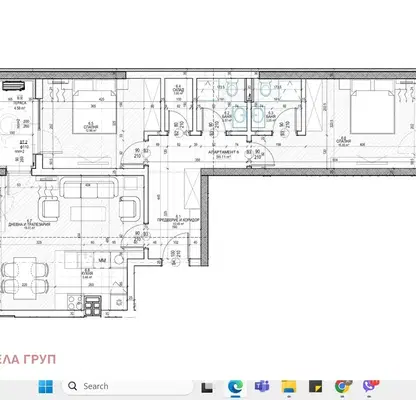Launch Microsoft Teams from the taskbar

[x=262, y=386]
